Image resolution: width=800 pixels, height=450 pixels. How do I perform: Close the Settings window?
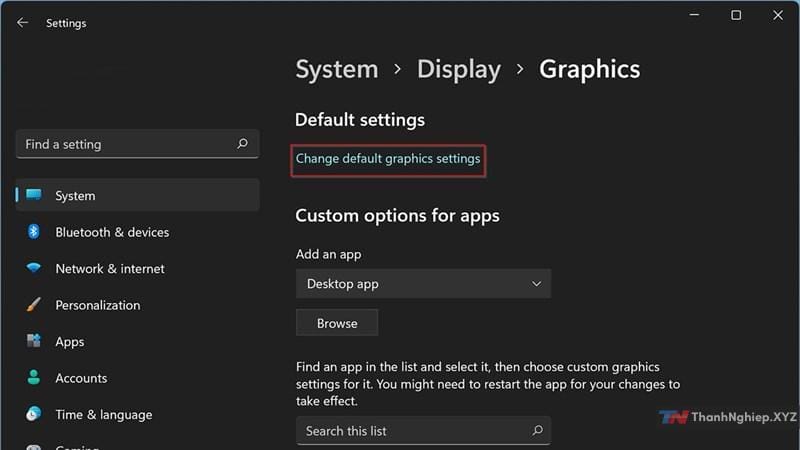coord(778,15)
